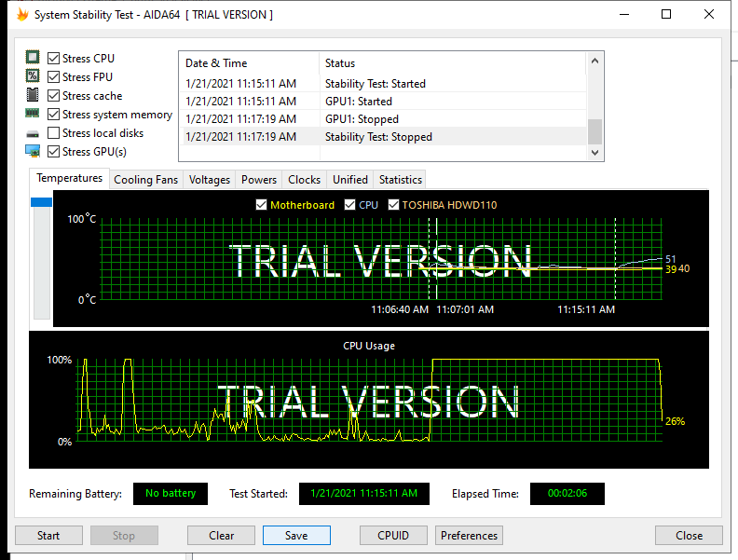
Task: Maximize the System Stability Test window
Action: click(666, 15)
